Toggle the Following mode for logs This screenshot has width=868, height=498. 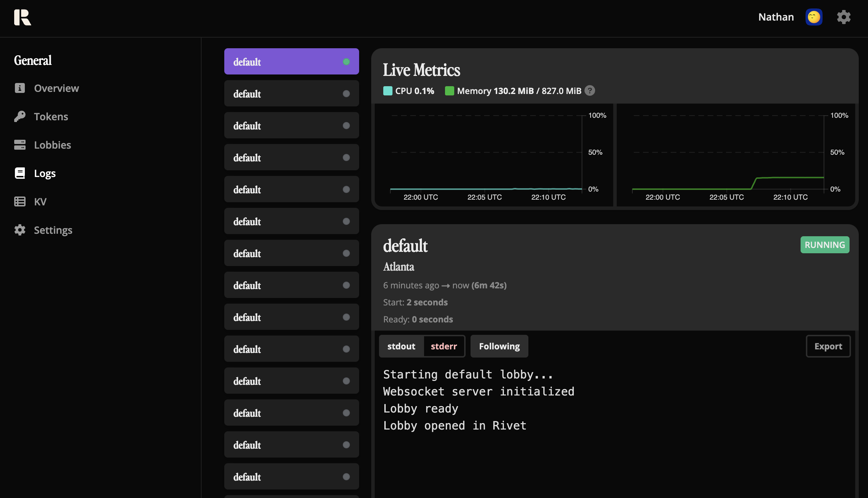coord(499,346)
